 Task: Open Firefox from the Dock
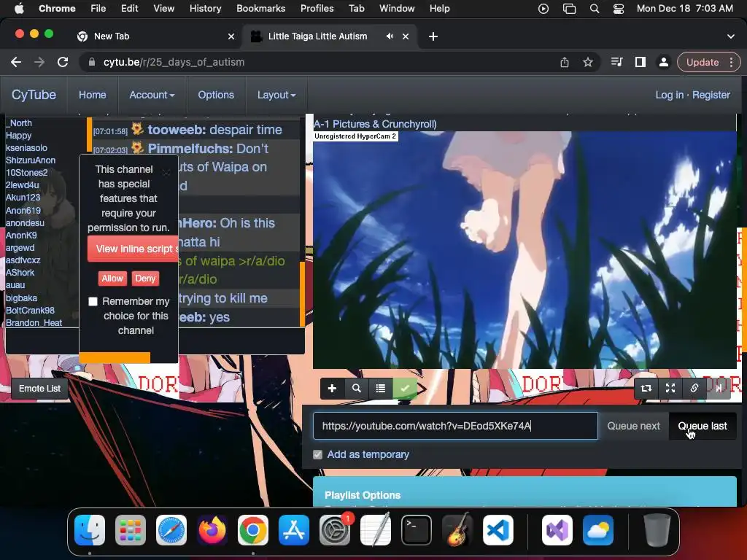tap(212, 530)
